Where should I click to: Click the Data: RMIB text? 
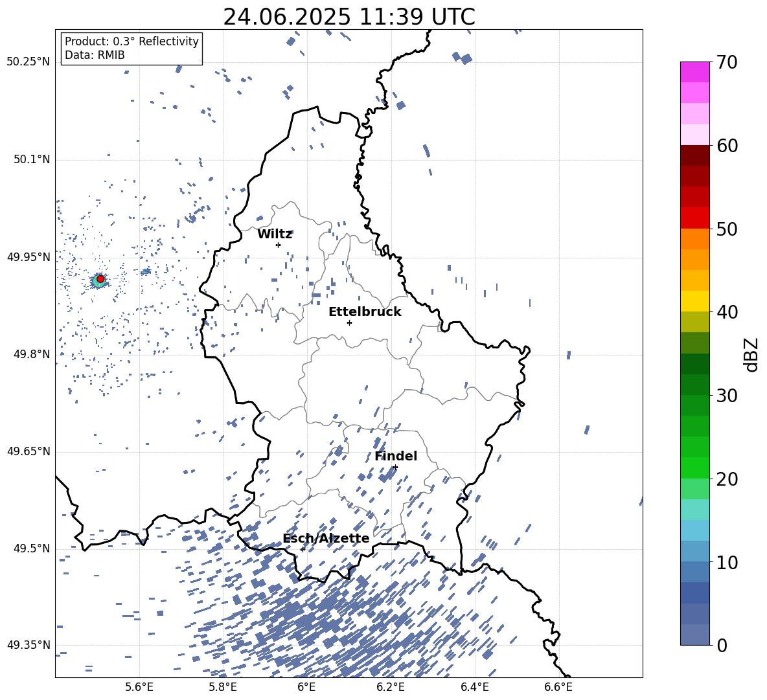(x=95, y=55)
